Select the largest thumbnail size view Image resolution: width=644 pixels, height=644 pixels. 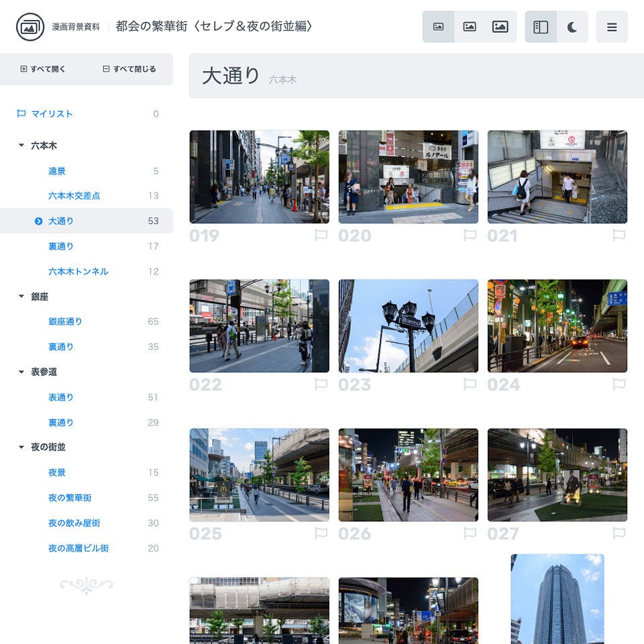point(500,26)
